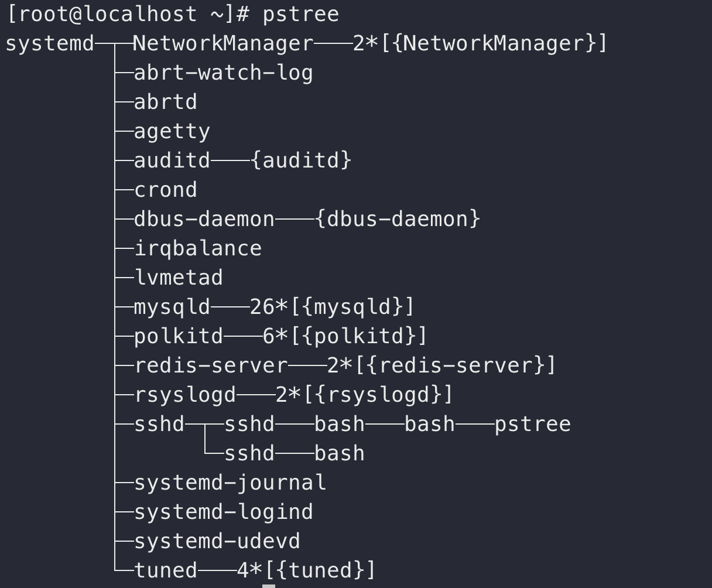
Task: Click the {dbus-daemon} thread entry
Action: pyautogui.click(x=398, y=219)
